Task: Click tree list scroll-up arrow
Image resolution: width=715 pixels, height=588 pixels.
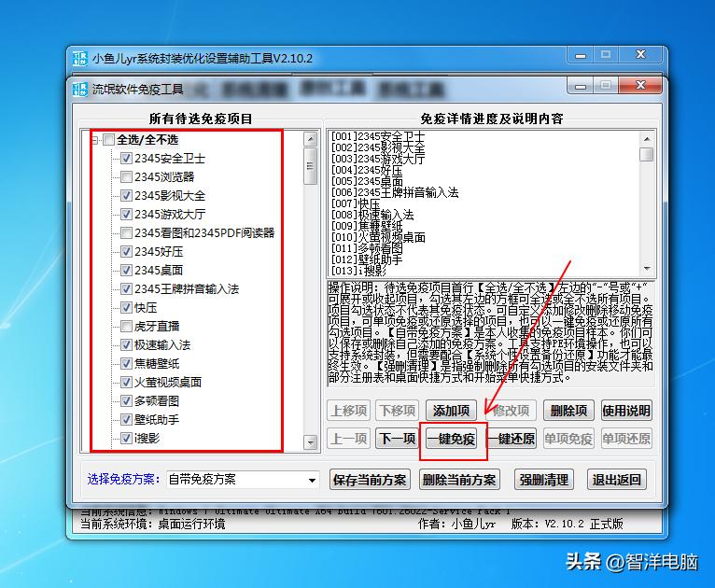Action: (310, 138)
